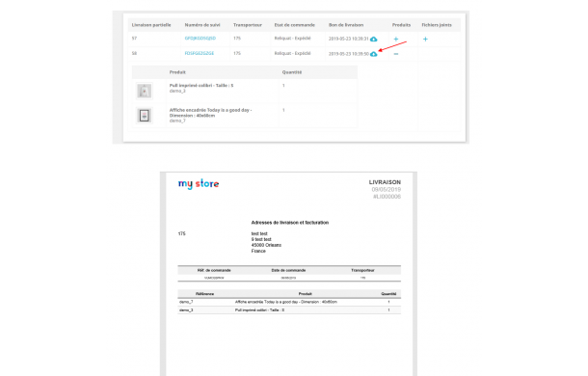Click the LIVRAISON title in the PDF
This screenshot has height=376, width=588.
coord(385,182)
